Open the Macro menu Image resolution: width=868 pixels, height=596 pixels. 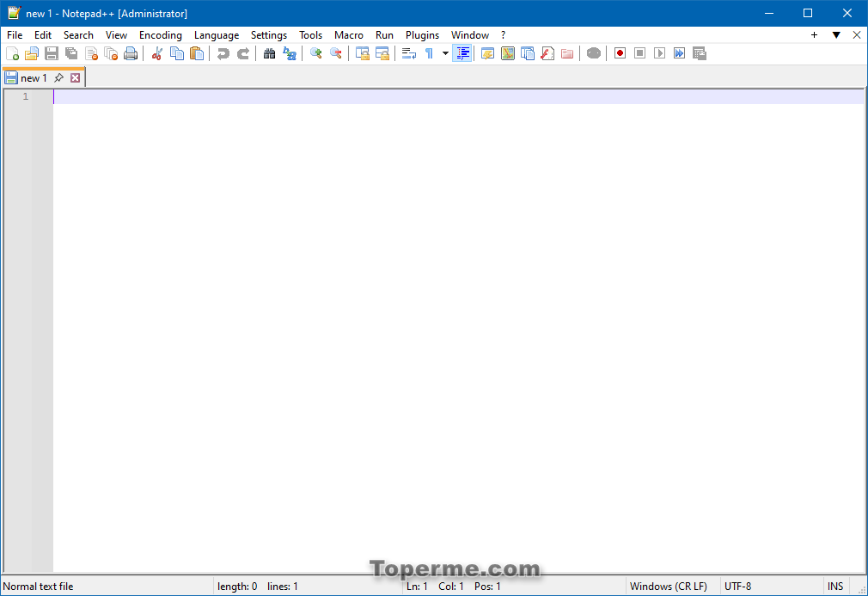click(349, 35)
